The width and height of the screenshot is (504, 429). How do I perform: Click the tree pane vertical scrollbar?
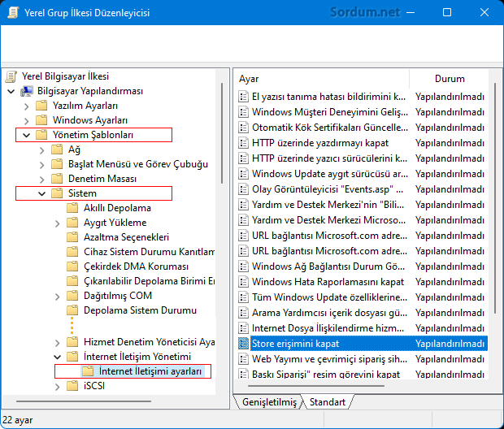[222, 133]
